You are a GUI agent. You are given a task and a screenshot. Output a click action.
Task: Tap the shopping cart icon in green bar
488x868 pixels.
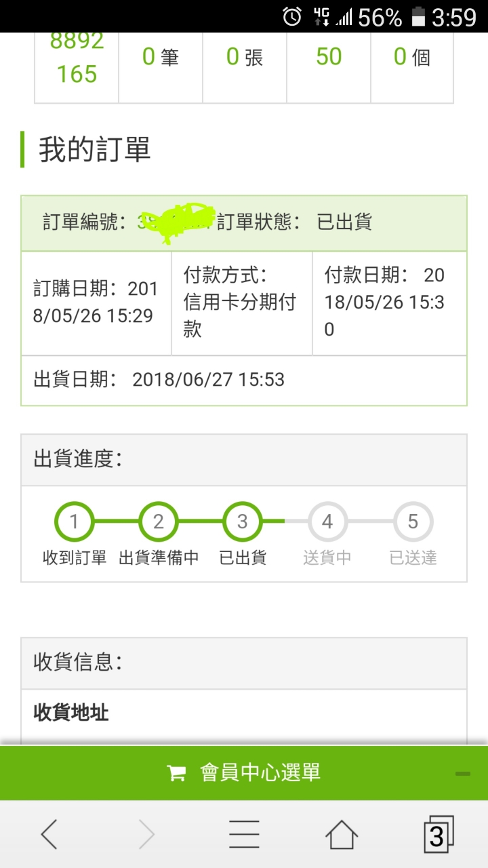coord(176,772)
